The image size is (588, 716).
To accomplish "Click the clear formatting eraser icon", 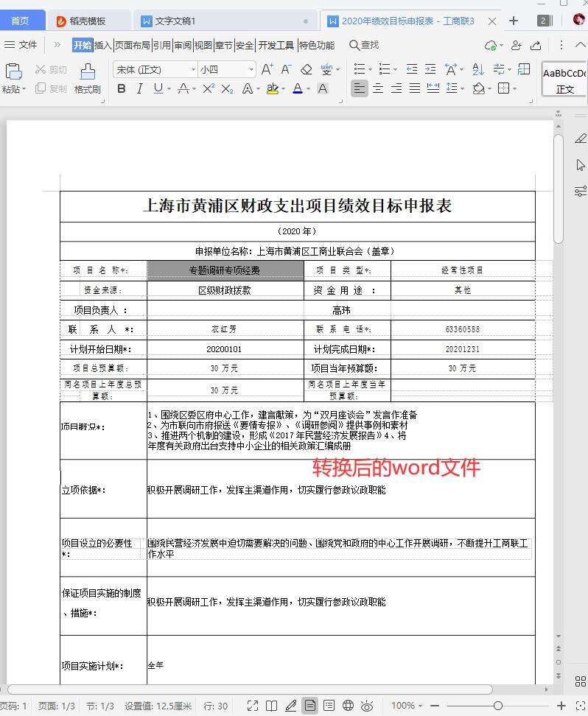I will 306,69.
